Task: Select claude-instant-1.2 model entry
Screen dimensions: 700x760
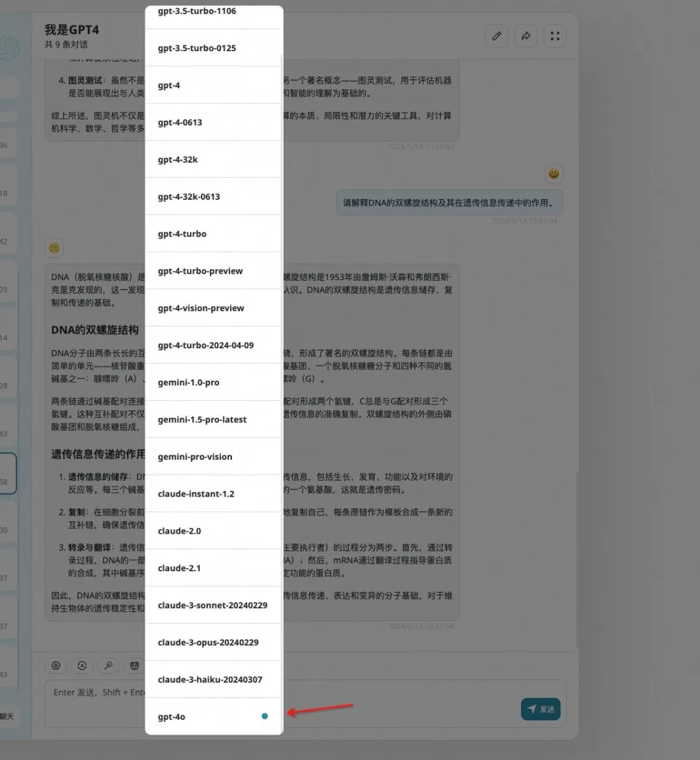Action: click(196, 493)
